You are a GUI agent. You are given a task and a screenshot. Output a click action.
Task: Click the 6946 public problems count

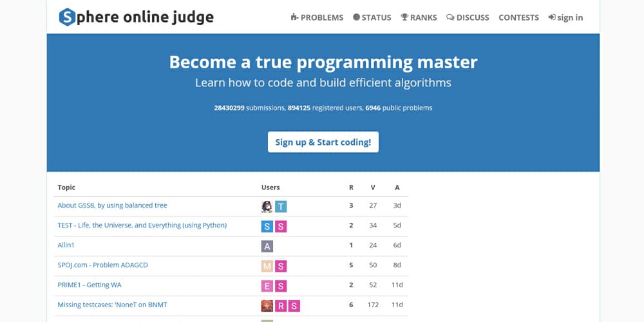pyautogui.click(x=374, y=108)
